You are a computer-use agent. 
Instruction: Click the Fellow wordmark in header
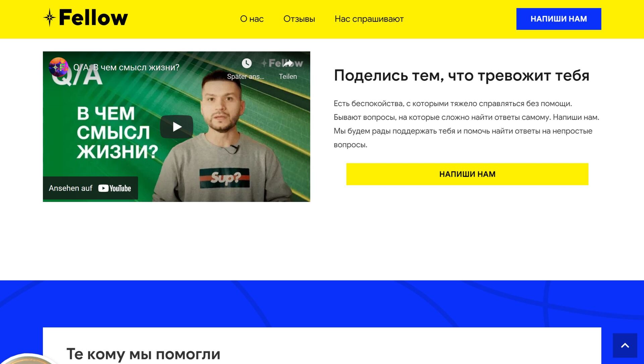(93, 17)
